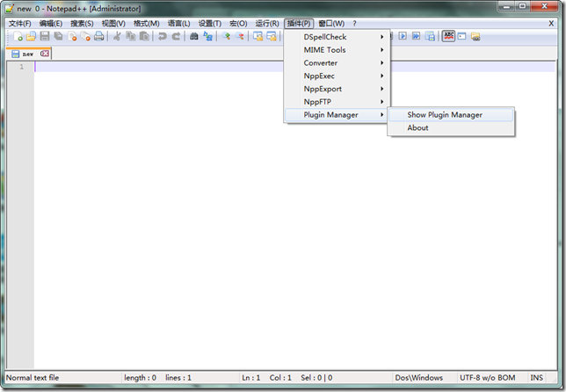
Task: Click the Open file folder icon
Action: tap(32, 36)
